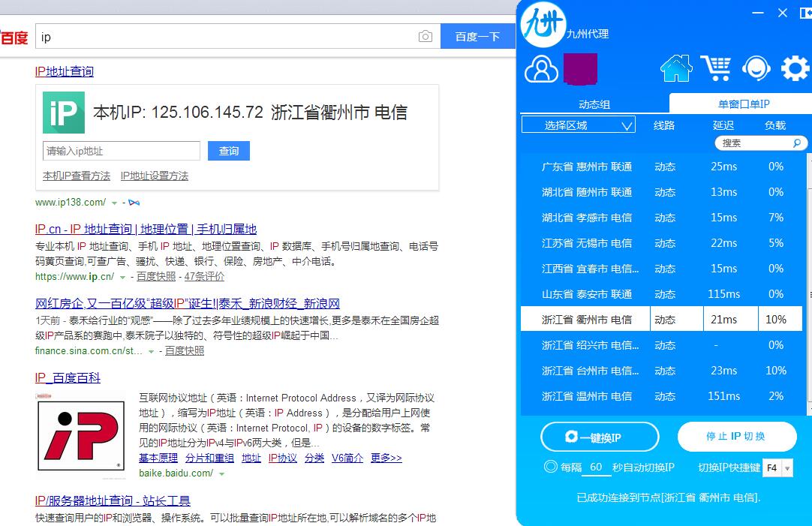Click the purple user avatar block

tap(580, 69)
